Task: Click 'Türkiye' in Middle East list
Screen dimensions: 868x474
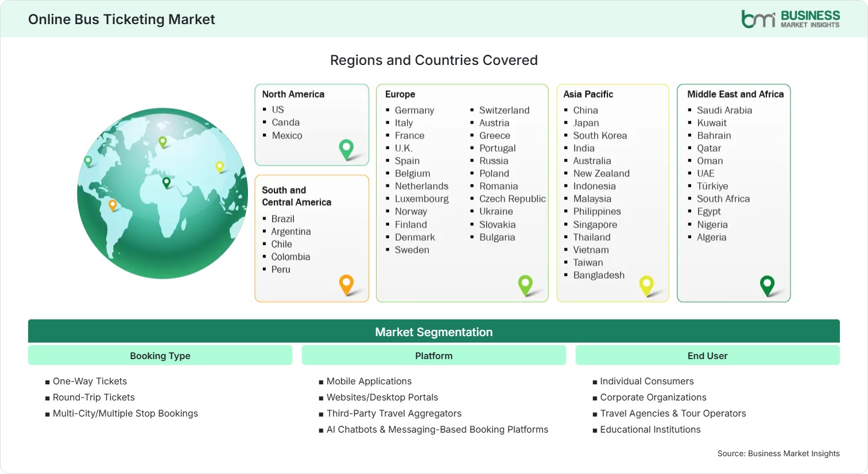Action: pos(712,186)
